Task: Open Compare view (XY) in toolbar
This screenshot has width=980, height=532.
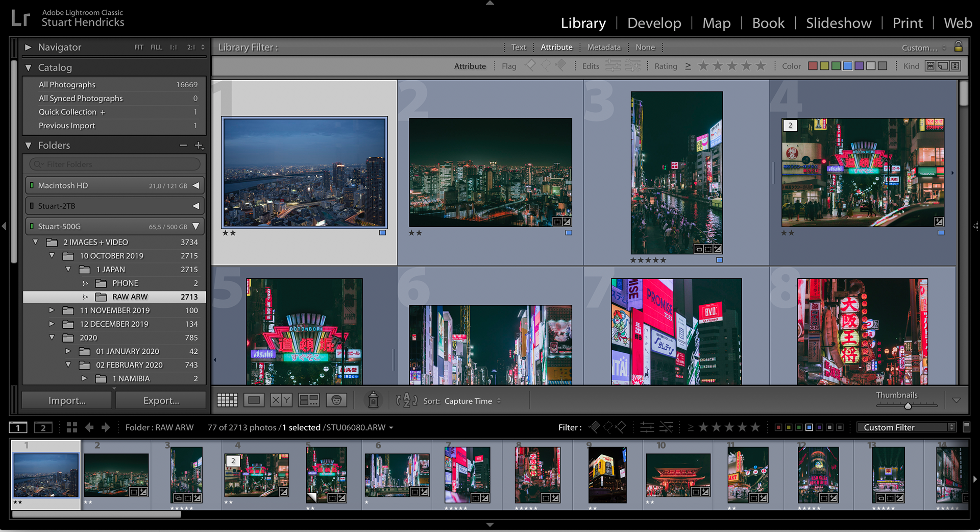Action: [281, 400]
